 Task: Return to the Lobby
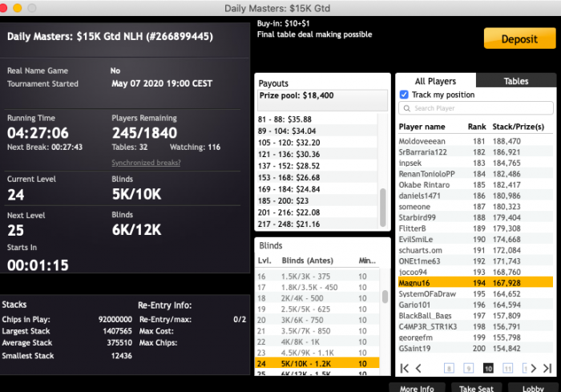533,388
